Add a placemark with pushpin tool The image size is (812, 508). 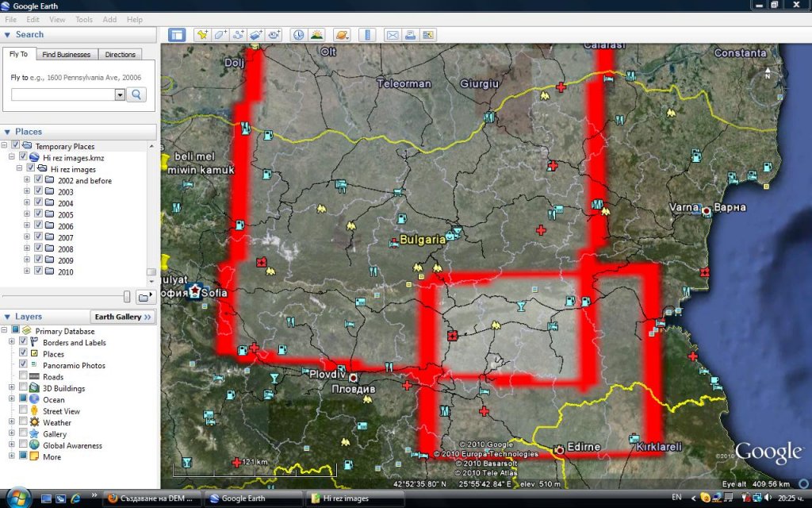click(x=202, y=35)
